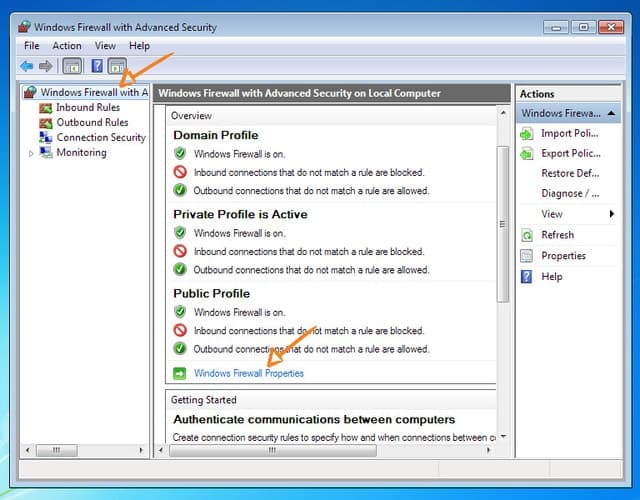
Task: Click the Help icon in Actions pane
Action: (527, 277)
